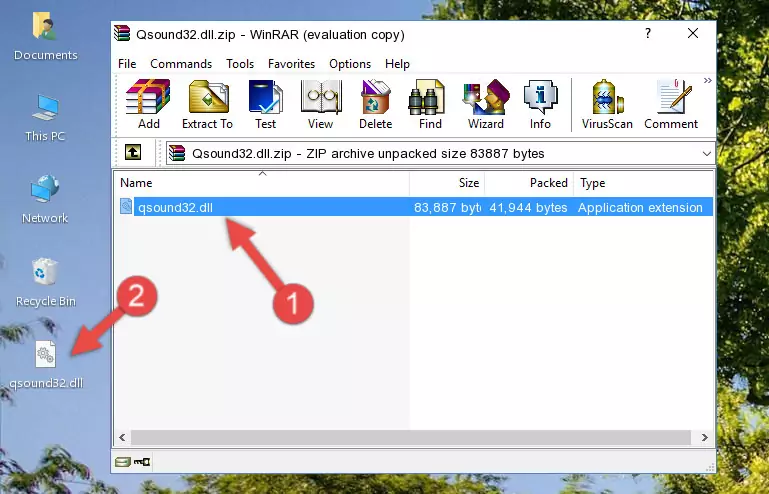Select the Network desktop icon
This screenshot has height=494, width=769.
45,199
